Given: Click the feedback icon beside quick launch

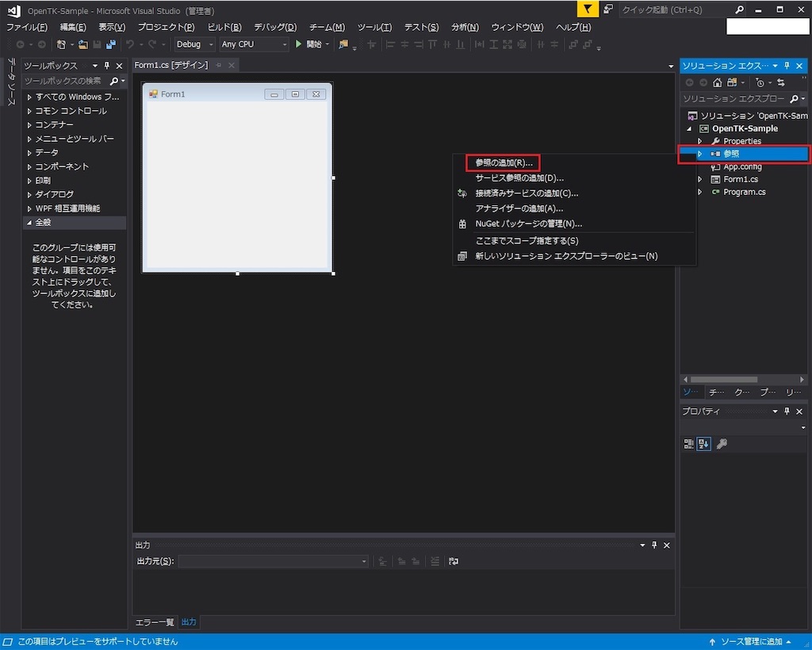Looking at the screenshot, I should (608, 9).
